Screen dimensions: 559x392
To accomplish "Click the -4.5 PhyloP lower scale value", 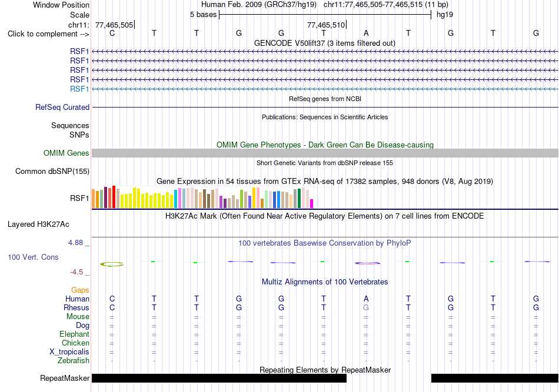I will pos(76,272).
